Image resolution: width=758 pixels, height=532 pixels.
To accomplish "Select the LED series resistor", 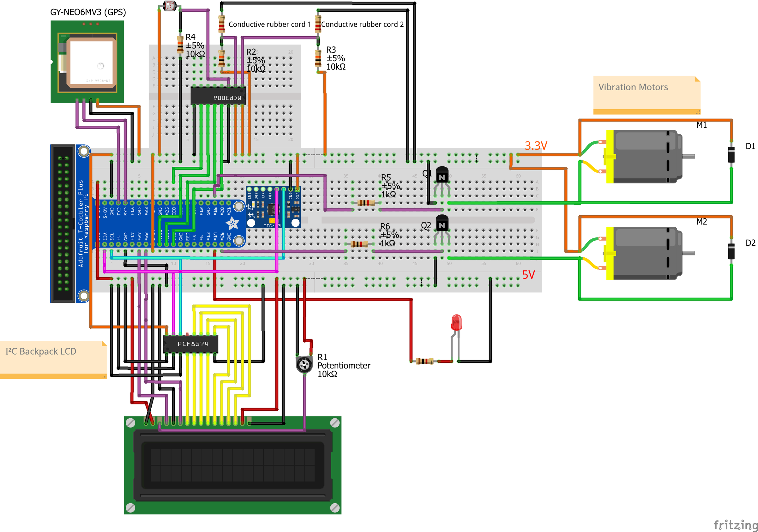I will [424, 361].
